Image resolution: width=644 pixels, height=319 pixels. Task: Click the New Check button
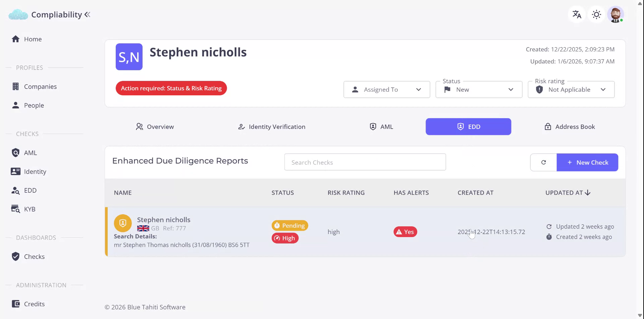587,163
